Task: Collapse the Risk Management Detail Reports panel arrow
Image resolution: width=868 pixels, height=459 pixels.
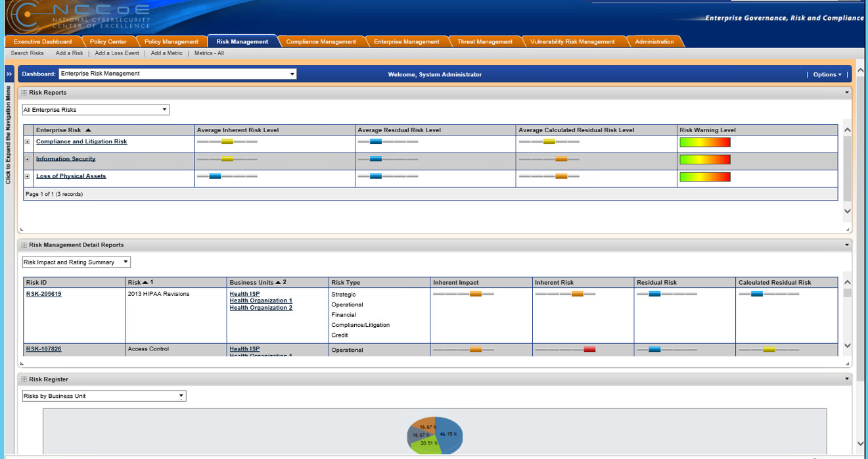Action: pyautogui.click(x=847, y=245)
